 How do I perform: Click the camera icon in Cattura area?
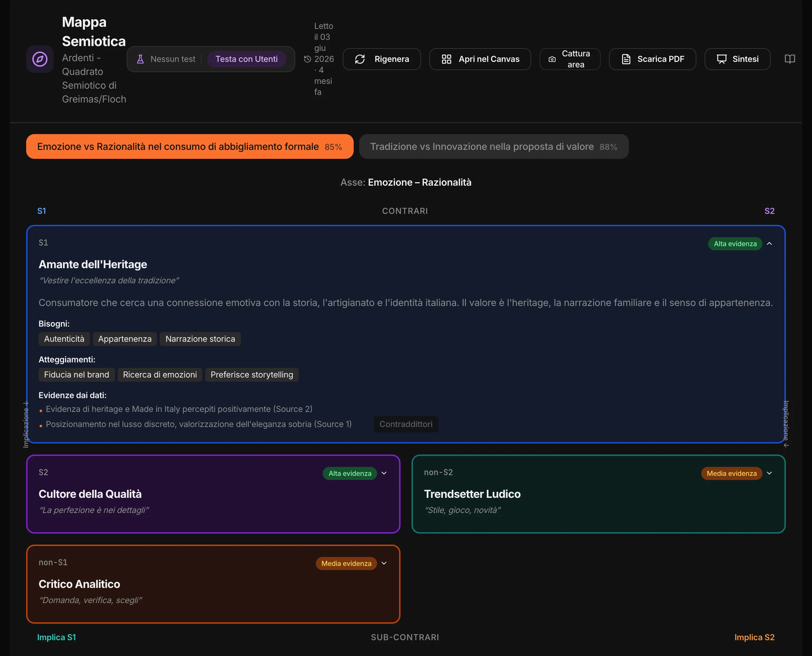(x=552, y=59)
